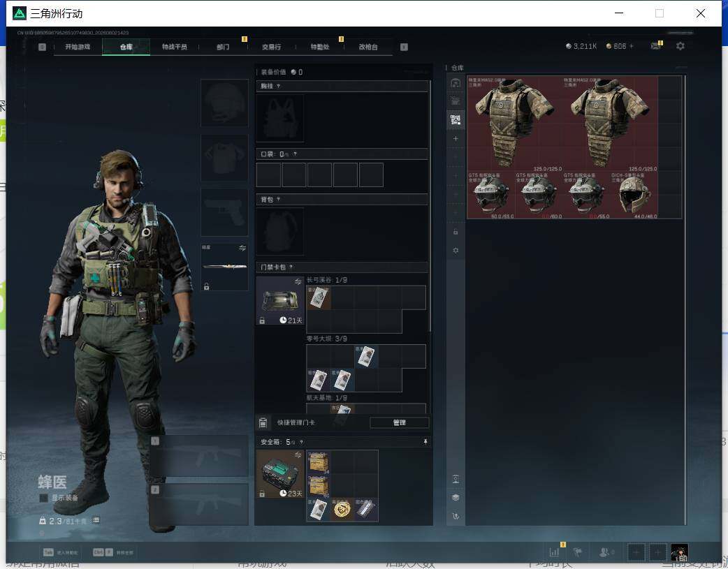Pin the 安全箱 panel with the pin icon
This screenshot has height=569, width=728.
425,442
